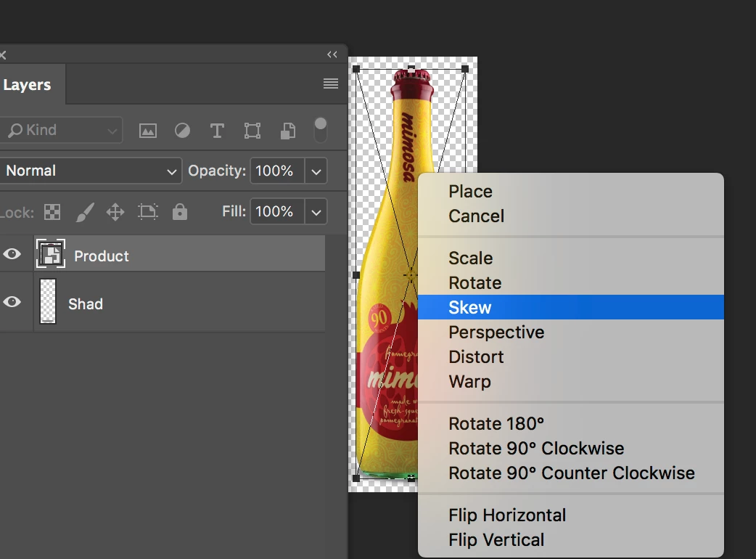
Task: Hide the Shad layer
Action: click(x=12, y=302)
